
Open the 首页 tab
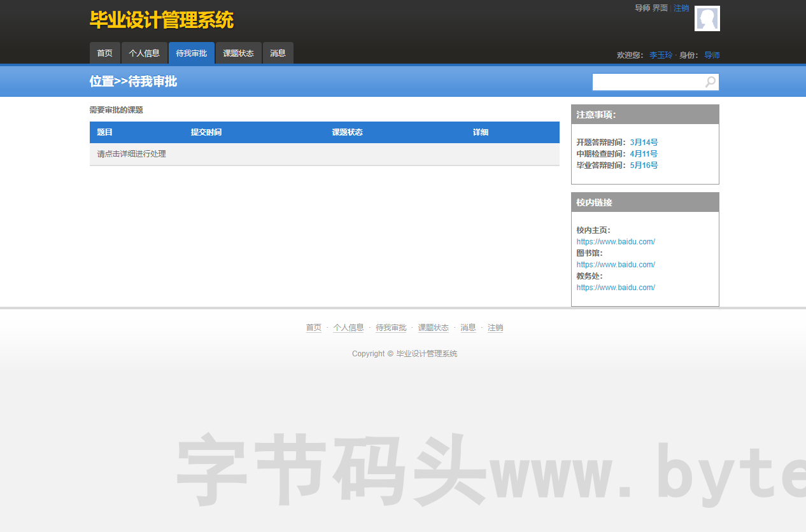[104, 53]
